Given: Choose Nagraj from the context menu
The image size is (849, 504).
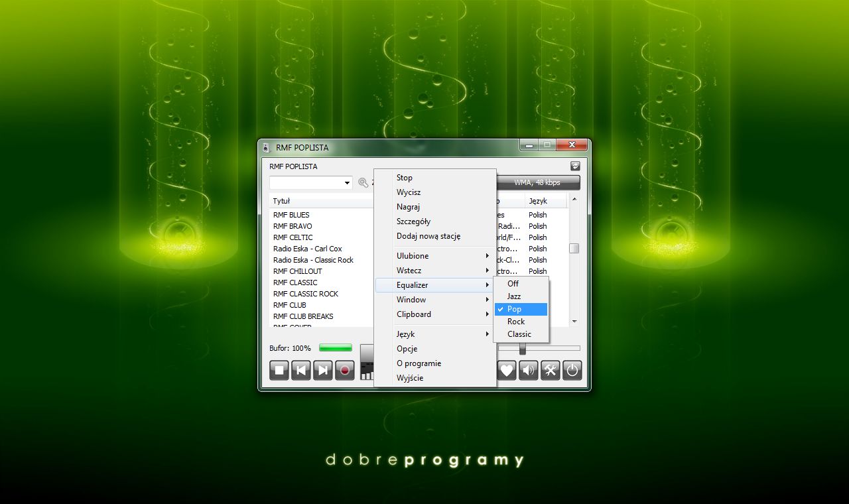Looking at the screenshot, I should (435, 207).
